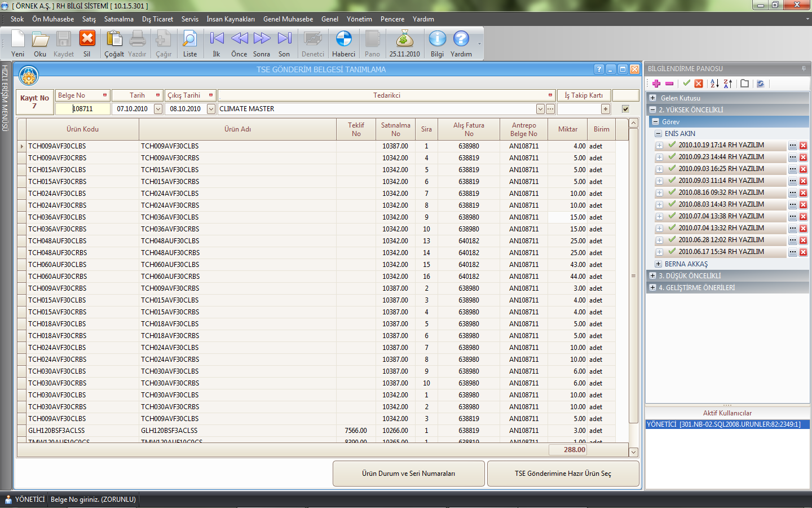The width and height of the screenshot is (812, 508).
Task: Tick the checkbox beside the İş Takip Kartı field
Action: [625, 109]
